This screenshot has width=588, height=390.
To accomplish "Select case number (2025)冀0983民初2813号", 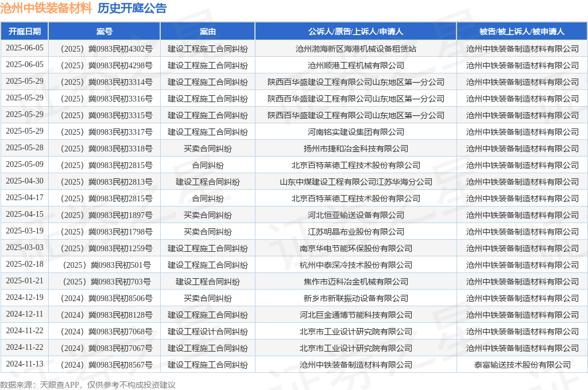I will tap(106, 182).
